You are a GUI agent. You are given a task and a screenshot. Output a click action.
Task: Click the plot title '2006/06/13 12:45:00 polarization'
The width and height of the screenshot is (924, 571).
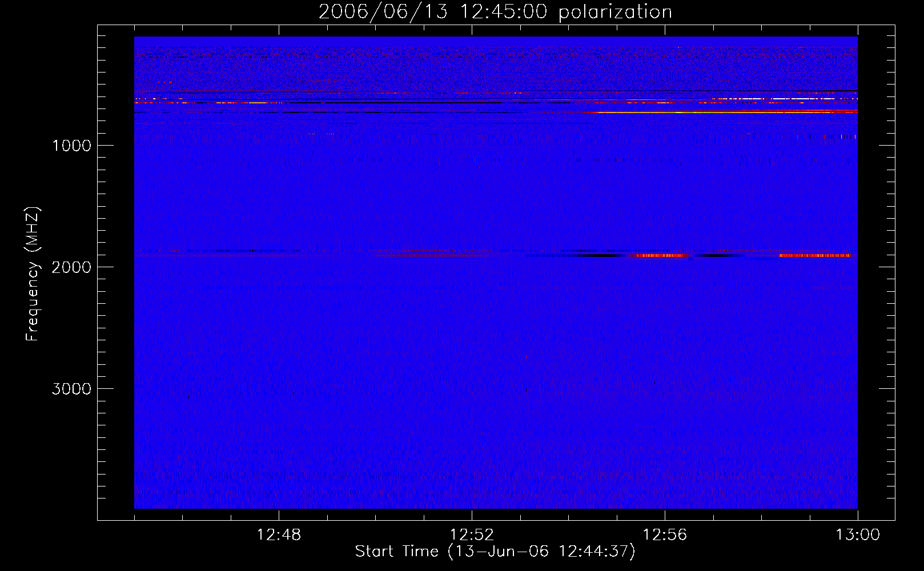click(x=495, y=12)
